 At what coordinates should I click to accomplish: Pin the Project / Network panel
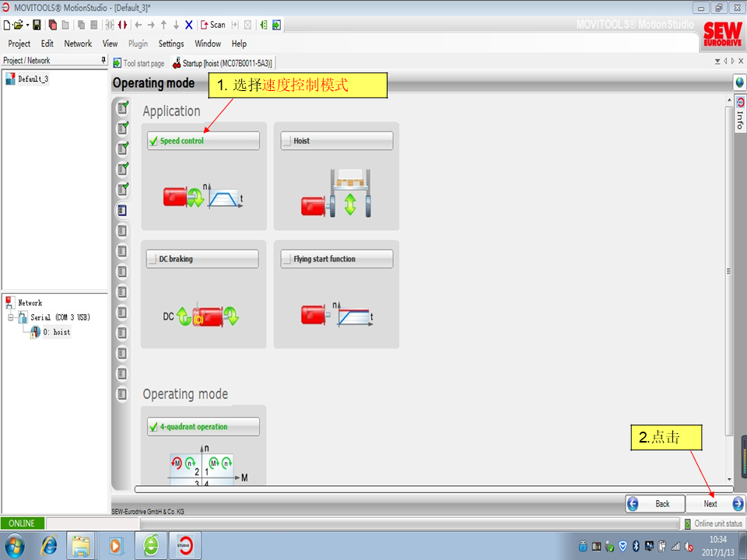pos(103,61)
